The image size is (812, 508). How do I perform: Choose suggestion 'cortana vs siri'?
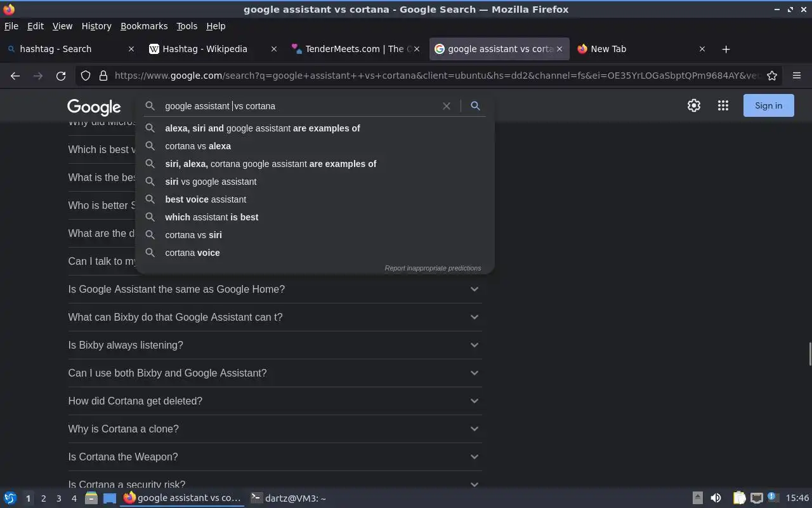tap(315, 235)
